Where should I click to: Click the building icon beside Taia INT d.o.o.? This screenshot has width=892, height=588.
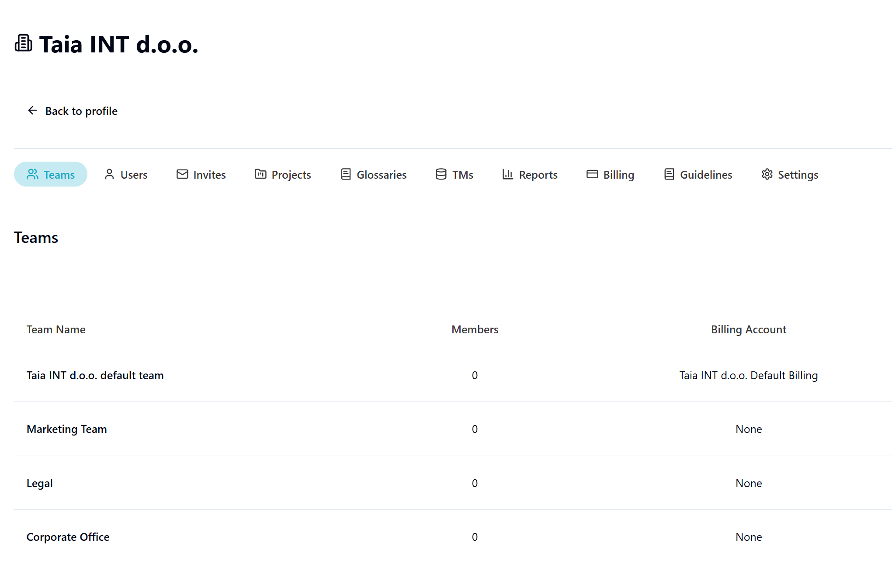tap(23, 43)
